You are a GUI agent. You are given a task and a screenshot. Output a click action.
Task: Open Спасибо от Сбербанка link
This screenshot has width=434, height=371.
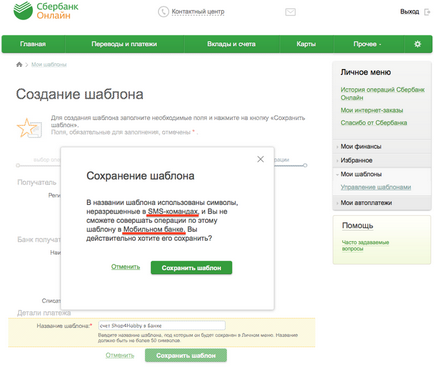pos(374,123)
